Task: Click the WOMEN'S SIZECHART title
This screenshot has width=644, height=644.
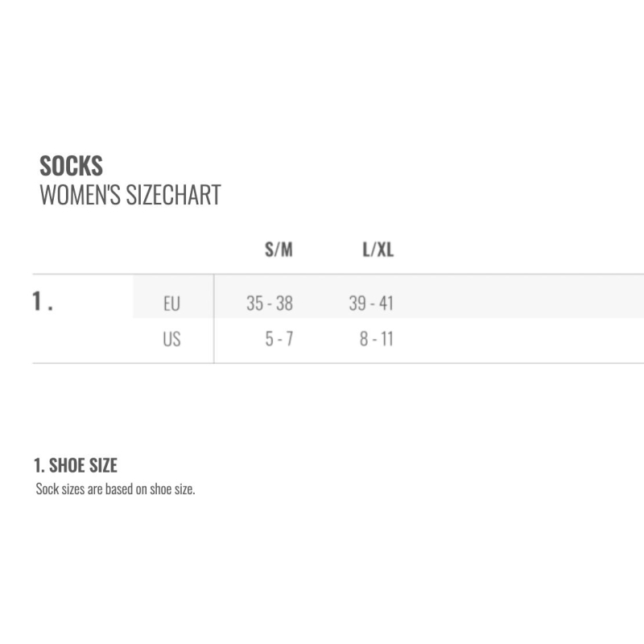Action: (130, 195)
